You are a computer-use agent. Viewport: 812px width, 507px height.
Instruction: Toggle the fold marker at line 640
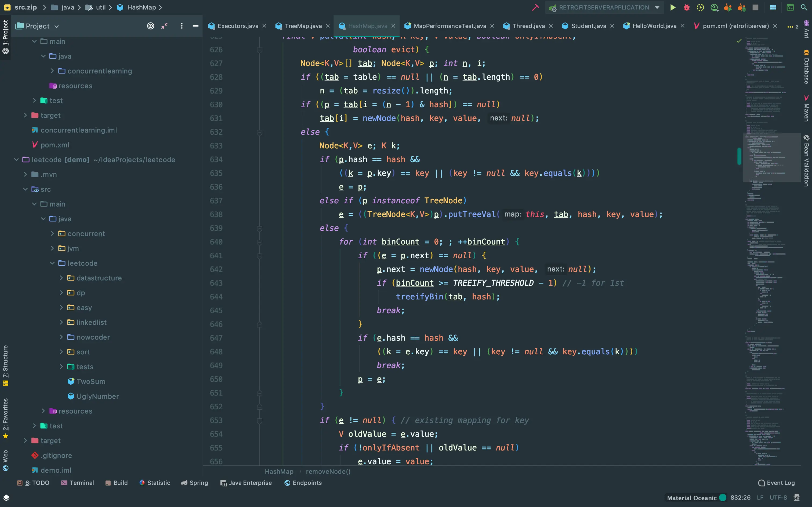[259, 242]
